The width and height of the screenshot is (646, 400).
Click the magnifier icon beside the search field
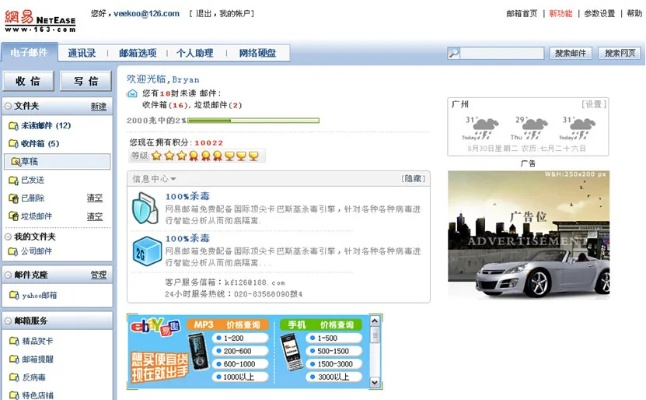[x=454, y=53]
